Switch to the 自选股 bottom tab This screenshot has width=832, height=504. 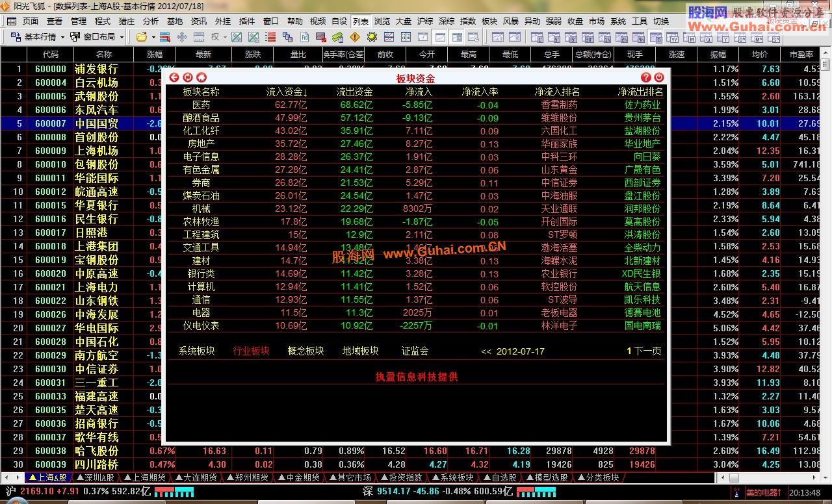coord(499,477)
